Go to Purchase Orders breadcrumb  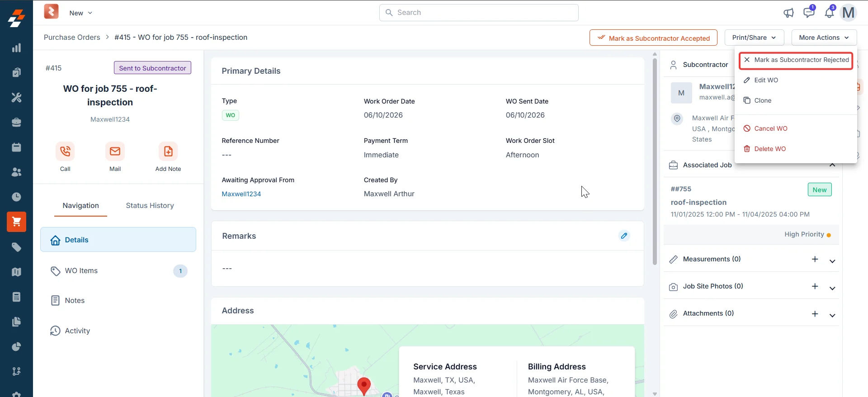[x=72, y=38]
